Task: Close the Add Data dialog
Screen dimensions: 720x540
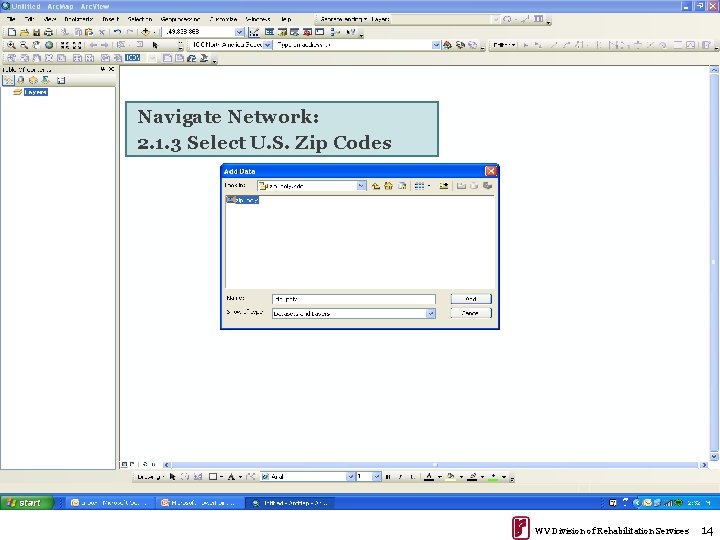Action: pyautogui.click(x=490, y=171)
